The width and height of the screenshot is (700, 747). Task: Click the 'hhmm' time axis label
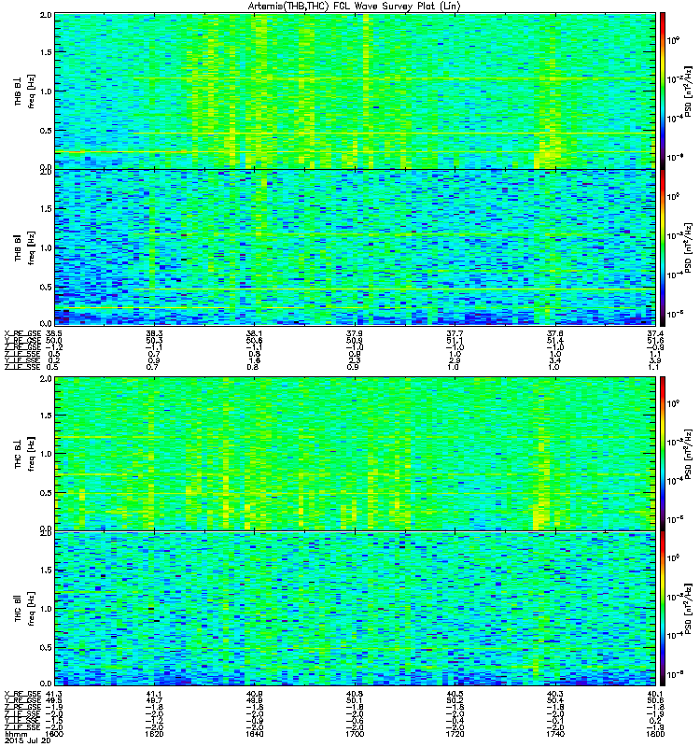[x=16, y=734]
